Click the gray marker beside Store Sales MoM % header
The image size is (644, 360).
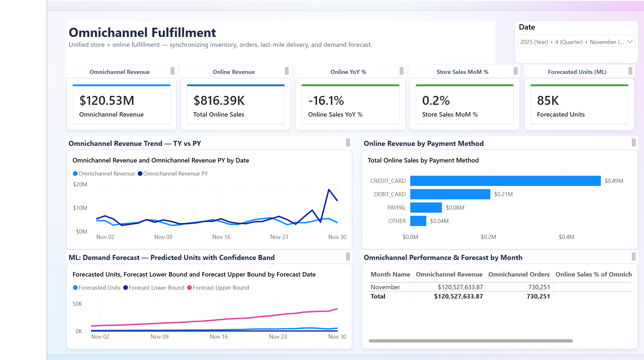click(516, 71)
